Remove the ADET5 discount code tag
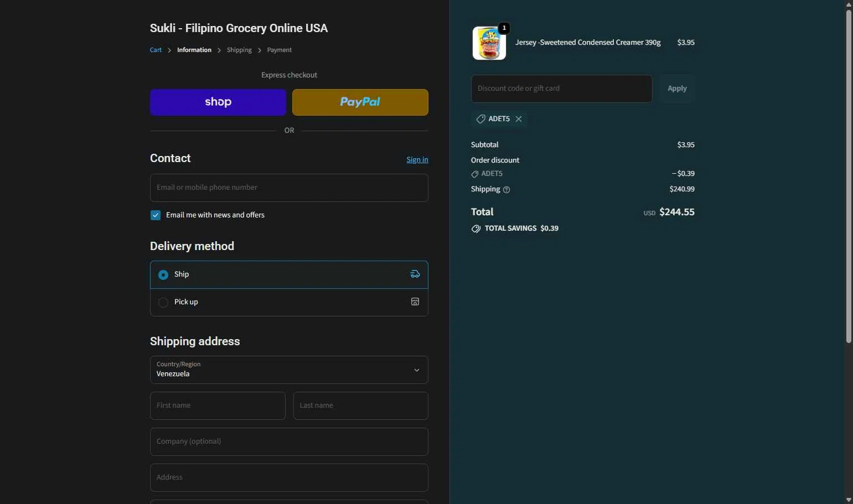The width and height of the screenshot is (853, 504). [519, 119]
